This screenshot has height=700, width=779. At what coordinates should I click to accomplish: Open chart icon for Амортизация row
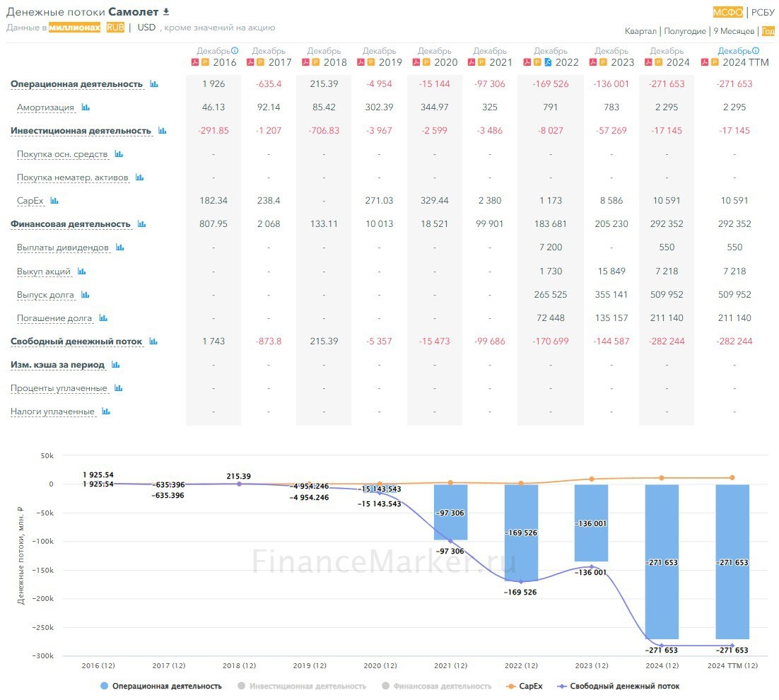(x=86, y=107)
